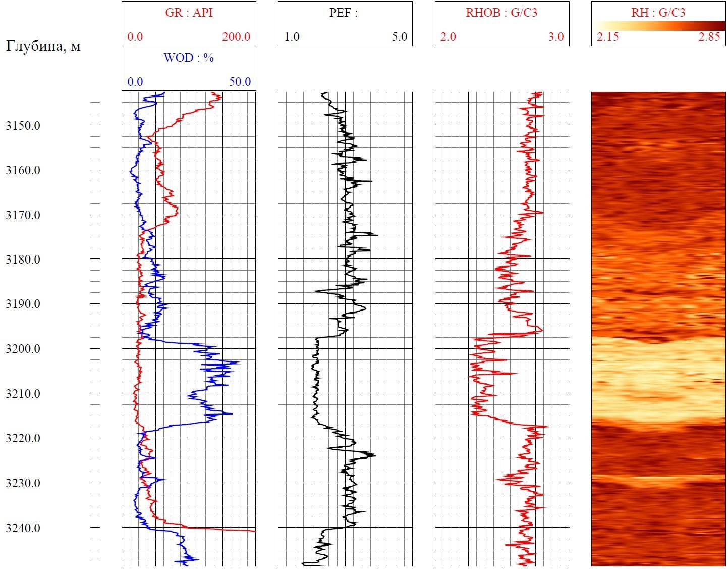Select the RH upper limit value 2.85
Screen dimensions: 728x569
709,37
